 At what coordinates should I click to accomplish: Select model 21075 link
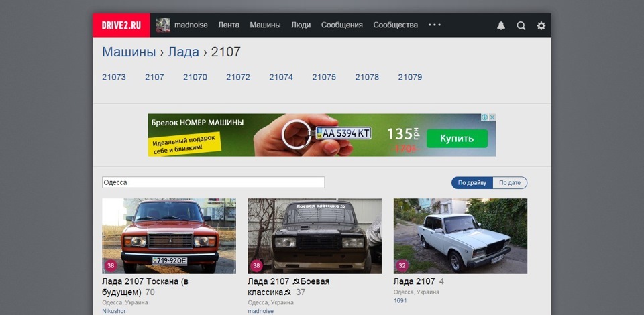tap(324, 77)
